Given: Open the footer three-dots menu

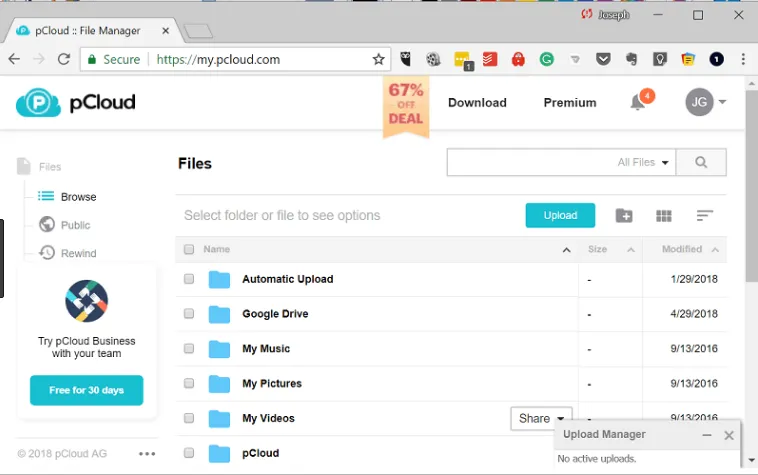Looking at the screenshot, I should (147, 454).
